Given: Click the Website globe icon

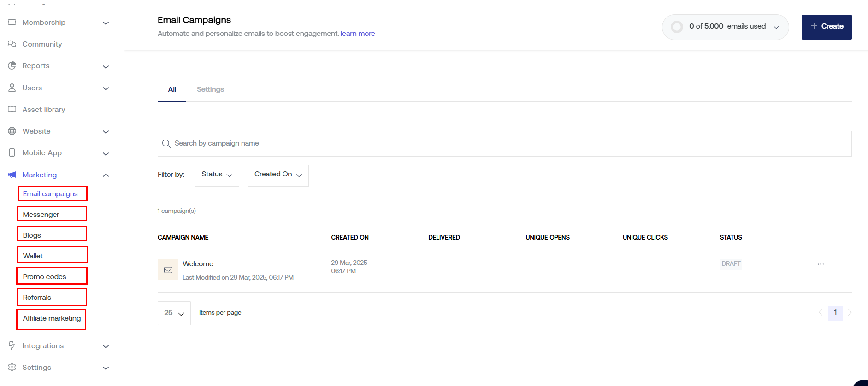Looking at the screenshot, I should click(x=12, y=131).
